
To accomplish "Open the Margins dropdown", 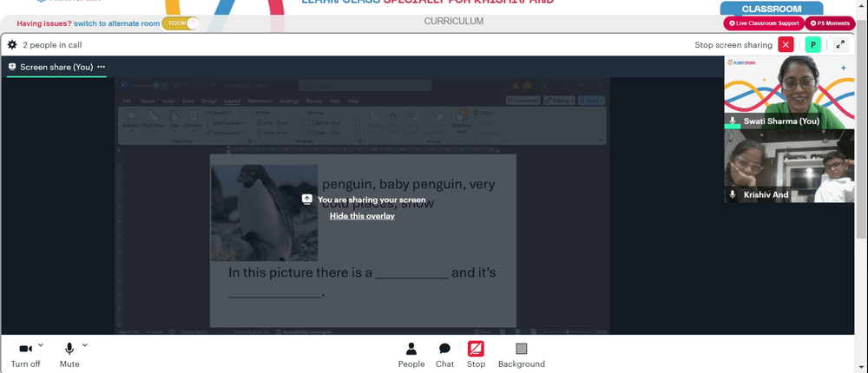I will [131, 121].
